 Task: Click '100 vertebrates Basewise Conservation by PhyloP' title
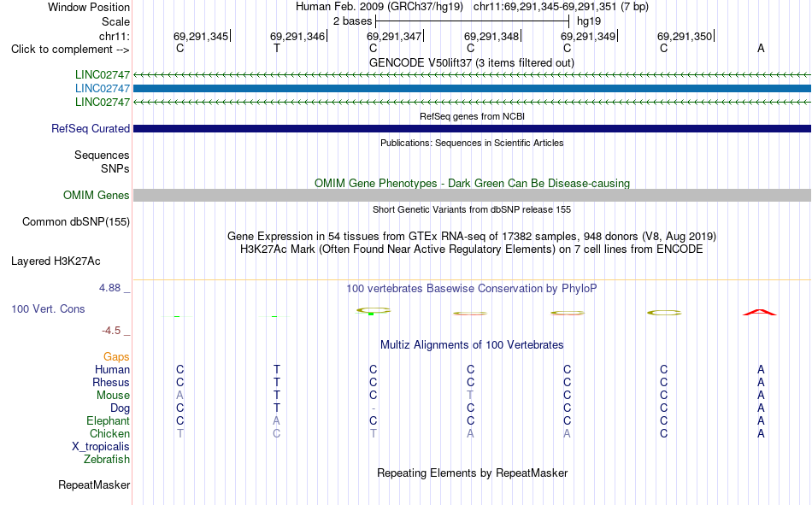(x=472, y=289)
